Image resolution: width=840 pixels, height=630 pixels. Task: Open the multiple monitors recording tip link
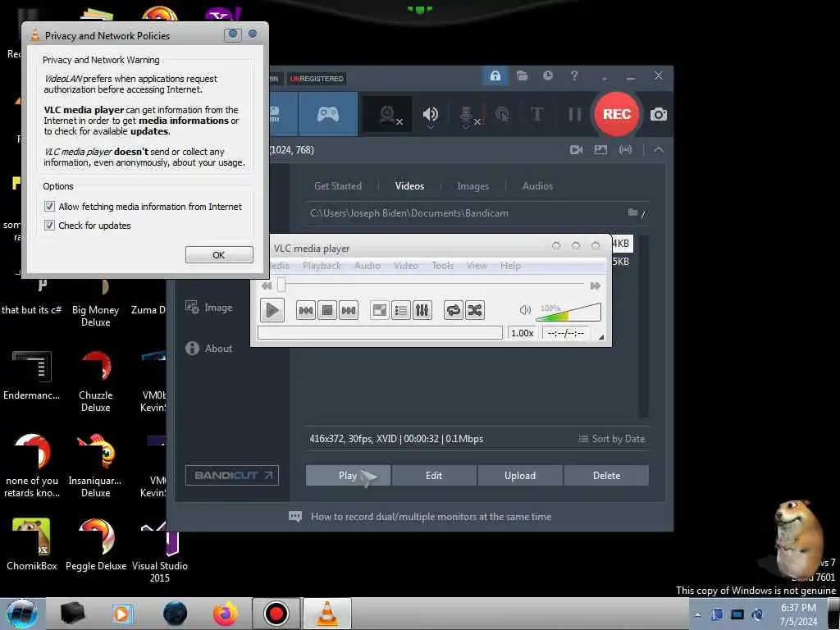[431, 517]
